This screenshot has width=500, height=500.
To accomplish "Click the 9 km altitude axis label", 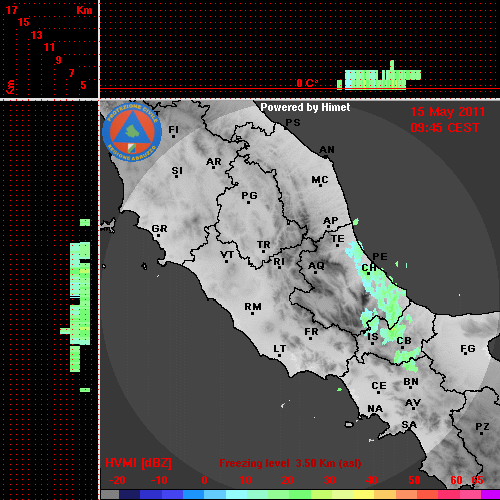I will [59, 60].
